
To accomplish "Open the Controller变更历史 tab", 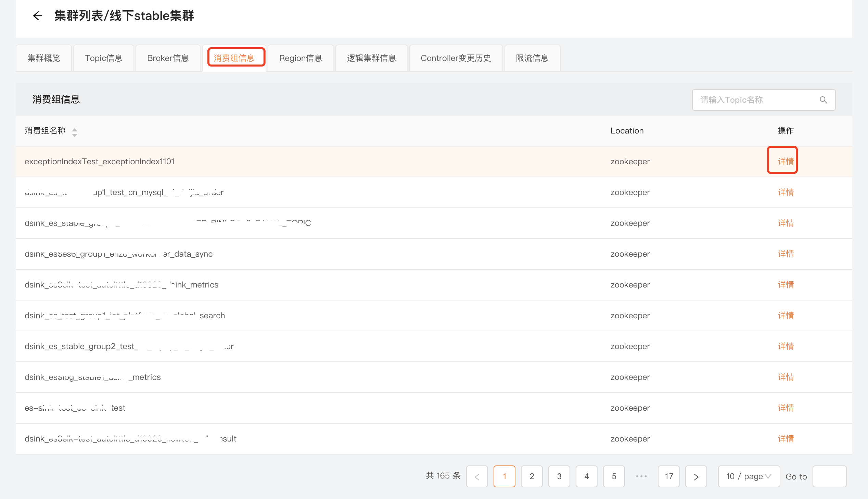I will [x=456, y=58].
